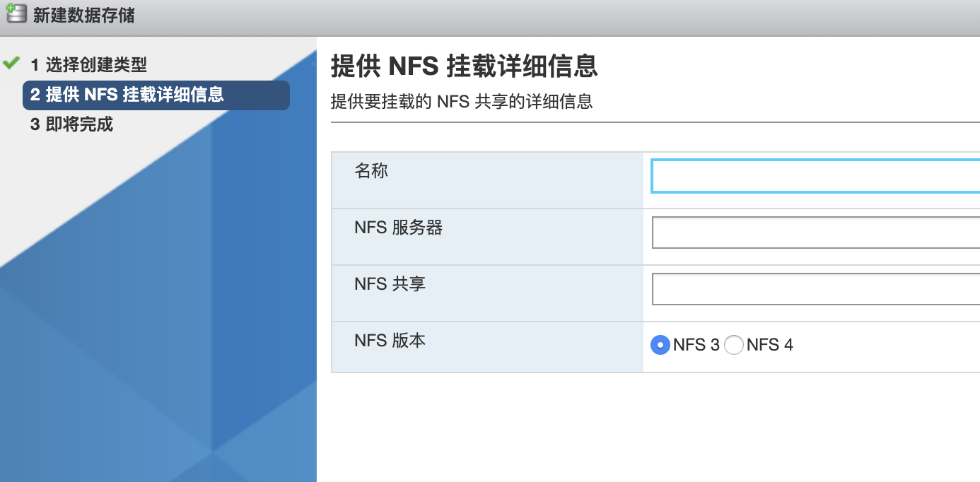This screenshot has height=482, width=980.
Task: Focus the NFS 服务器 server field
Action: coord(813,232)
